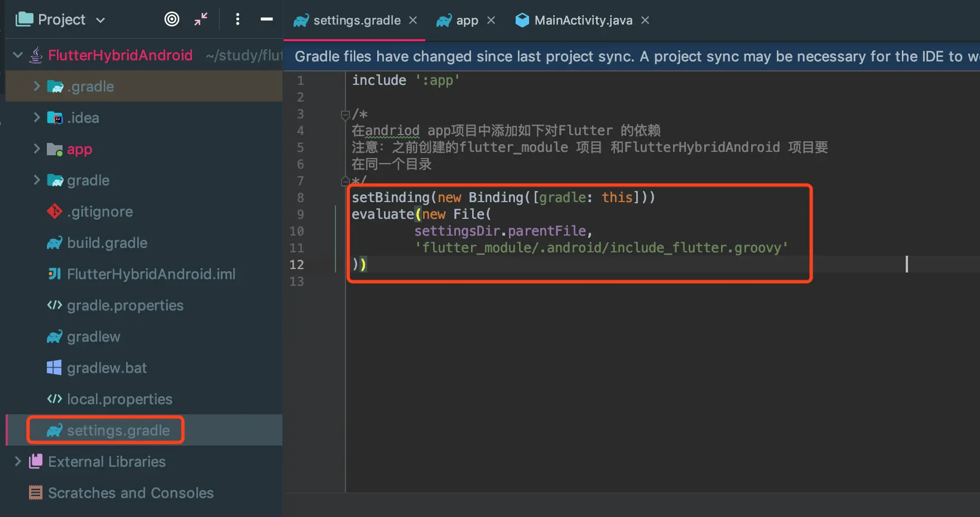Switch to the app editor tab
Screen dimensions: 980x517
(467, 21)
